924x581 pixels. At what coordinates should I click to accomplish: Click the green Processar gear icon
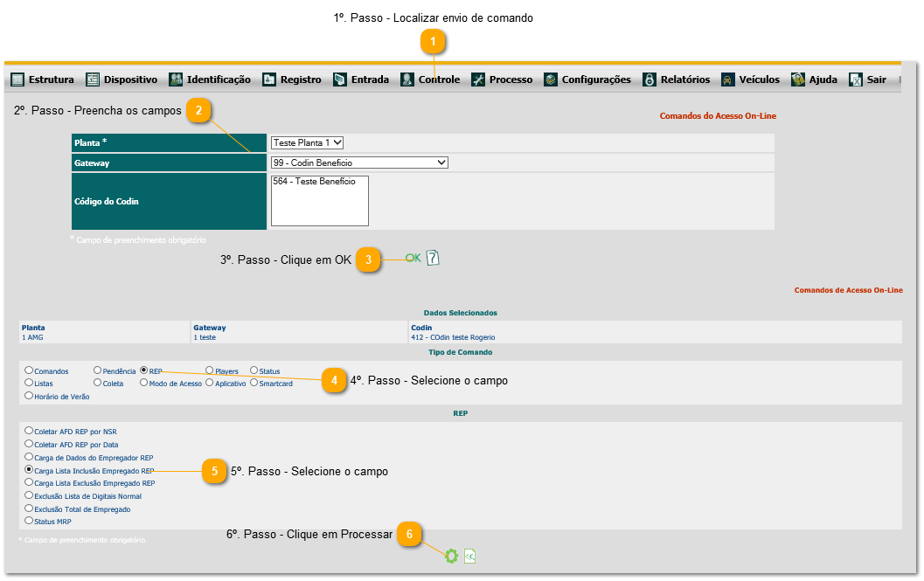click(x=451, y=557)
